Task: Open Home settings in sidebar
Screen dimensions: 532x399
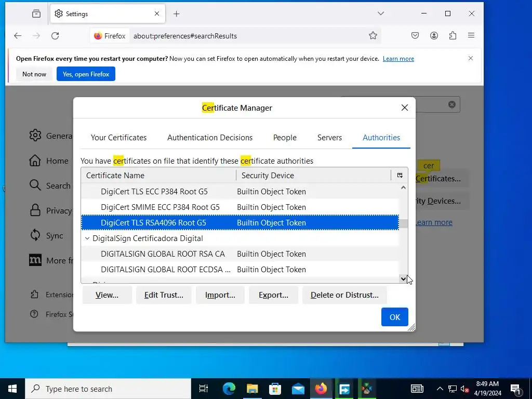Action: pos(35,161)
